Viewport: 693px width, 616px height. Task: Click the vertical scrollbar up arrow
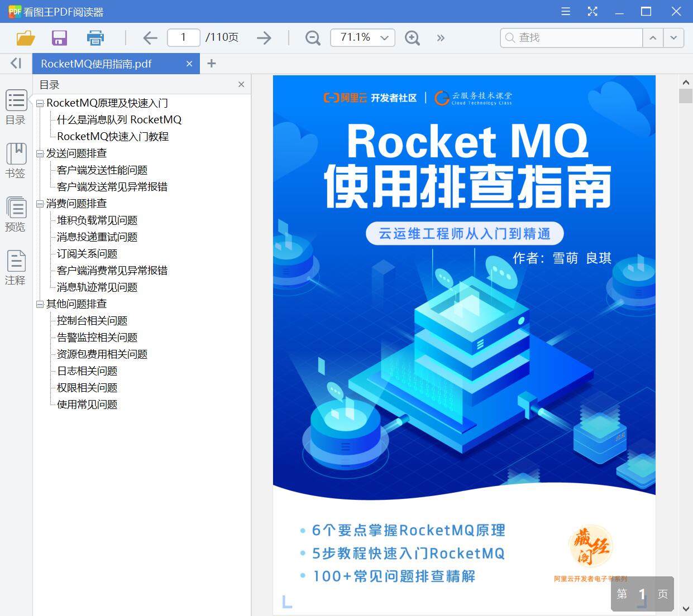686,83
